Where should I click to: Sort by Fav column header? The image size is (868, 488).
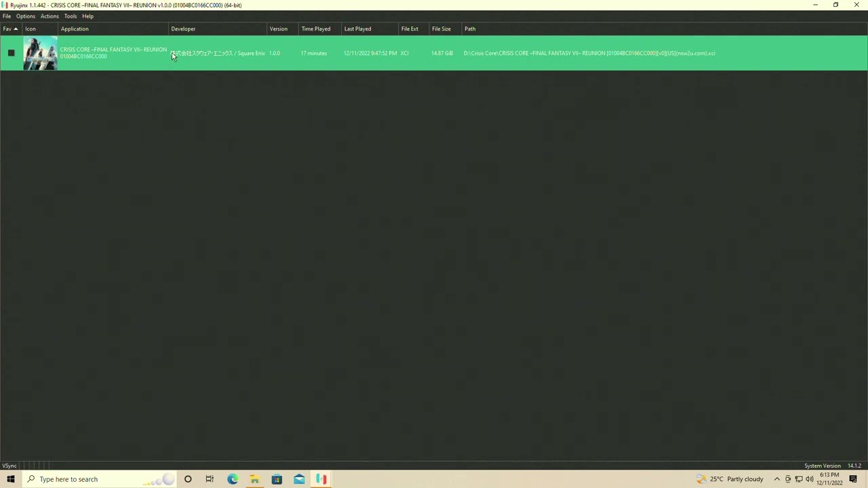pyautogui.click(x=11, y=29)
